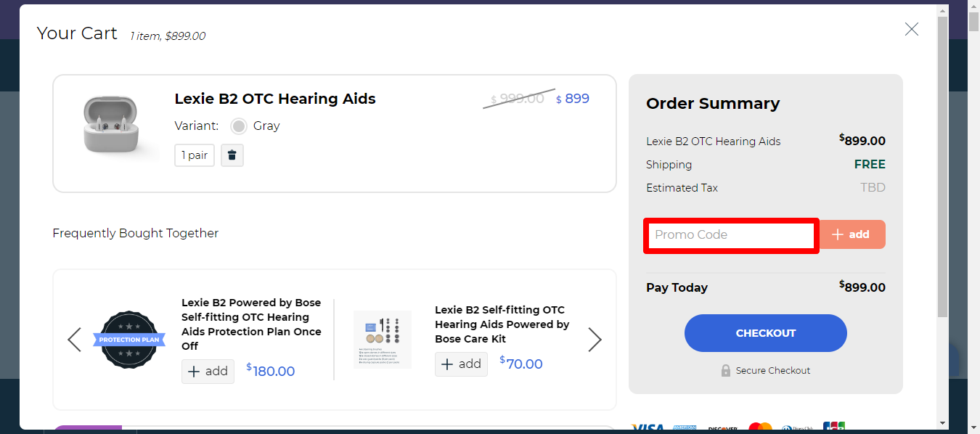Click the trash icon to remove hearing aids

[232, 155]
